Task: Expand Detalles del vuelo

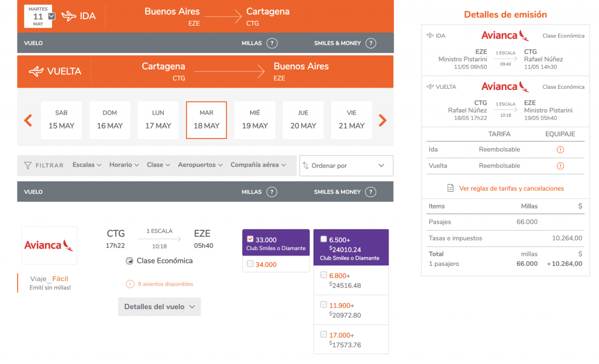Action: [159, 307]
